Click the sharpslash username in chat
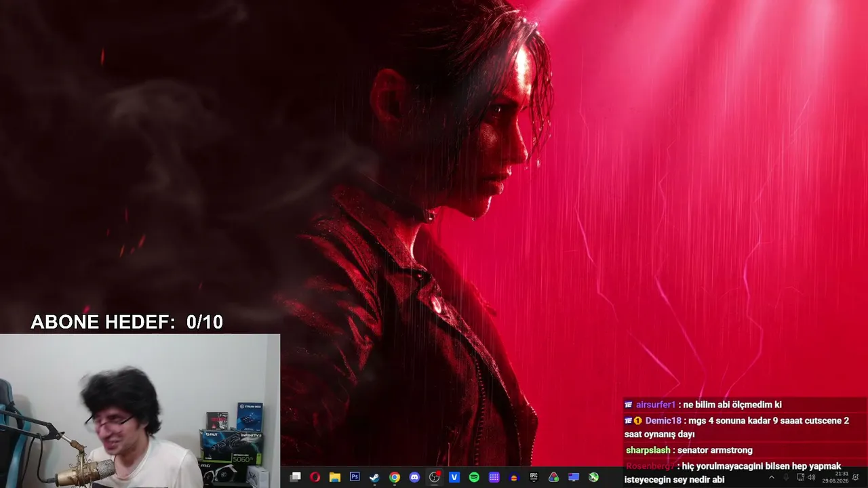868x488 pixels. (x=648, y=450)
